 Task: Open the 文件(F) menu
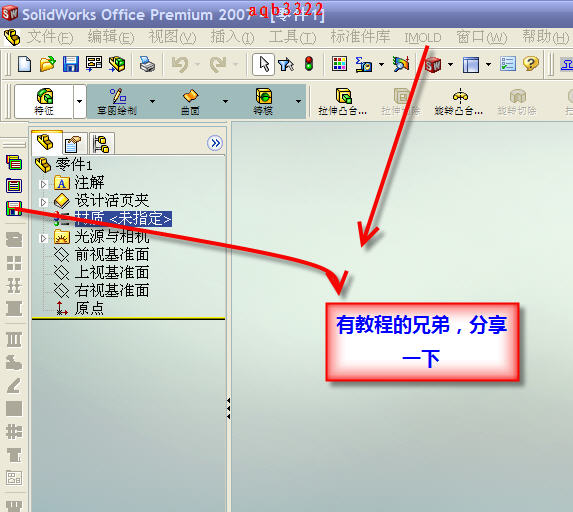(50, 37)
